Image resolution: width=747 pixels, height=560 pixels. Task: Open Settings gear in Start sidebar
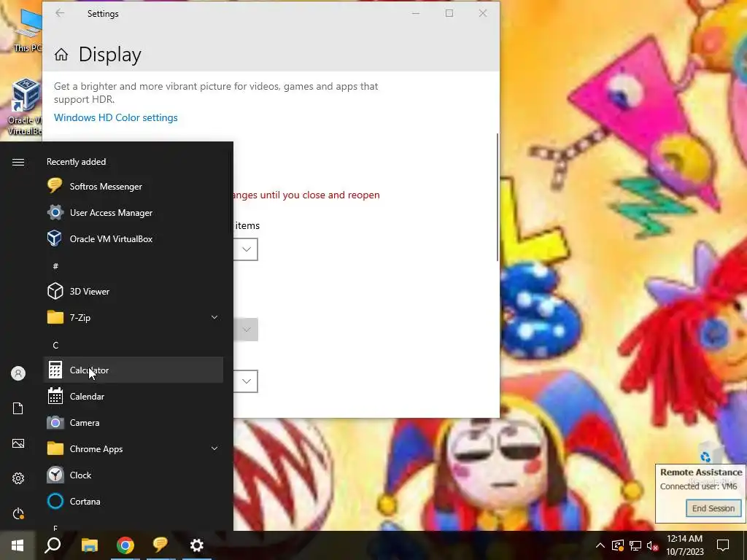click(x=18, y=478)
